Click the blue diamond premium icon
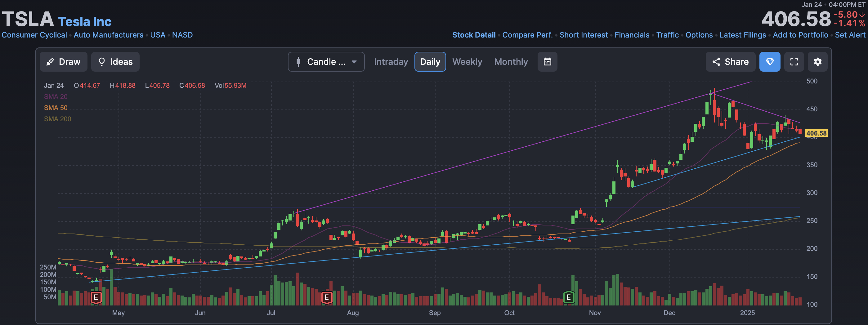The width and height of the screenshot is (868, 325). 770,62
